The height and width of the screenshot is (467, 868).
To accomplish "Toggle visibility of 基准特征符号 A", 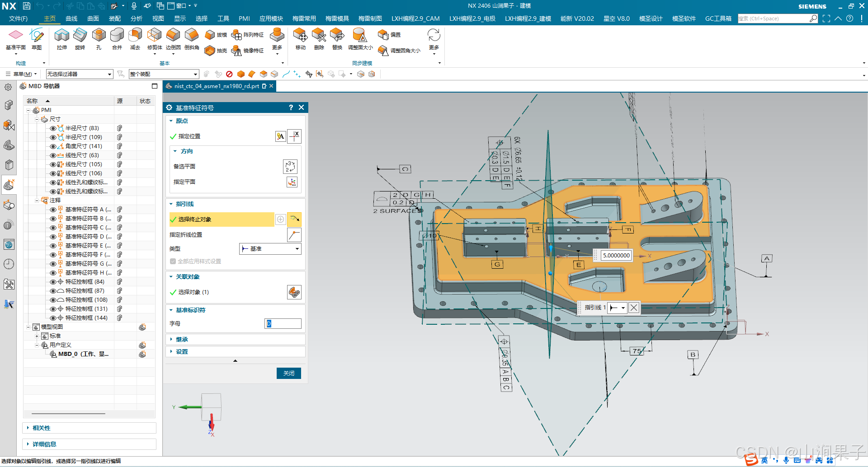I will pos(53,210).
